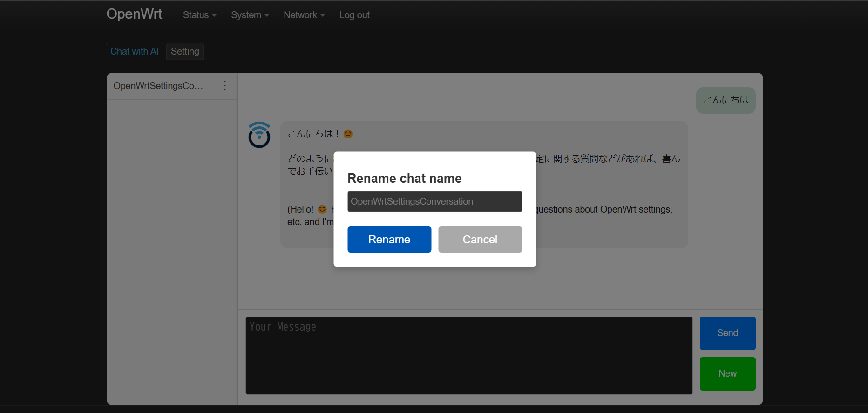
Task: Open the Status dropdown menu
Action: (200, 15)
